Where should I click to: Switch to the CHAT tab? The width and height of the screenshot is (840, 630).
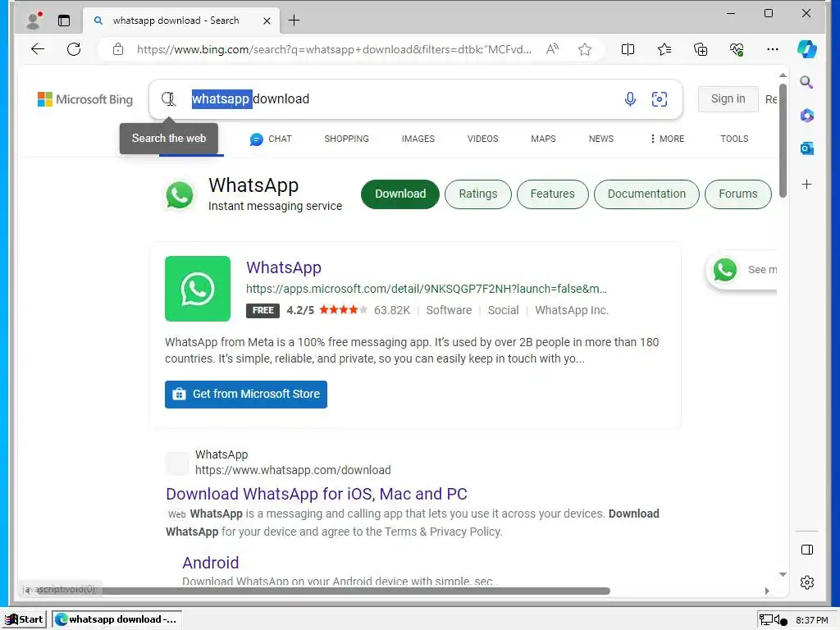[x=271, y=139]
